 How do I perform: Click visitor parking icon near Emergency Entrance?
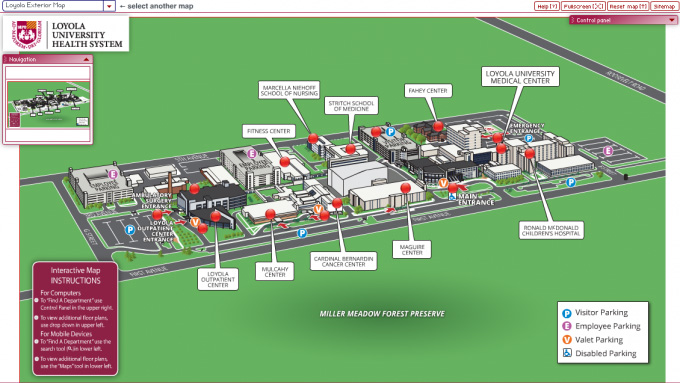[529, 138]
